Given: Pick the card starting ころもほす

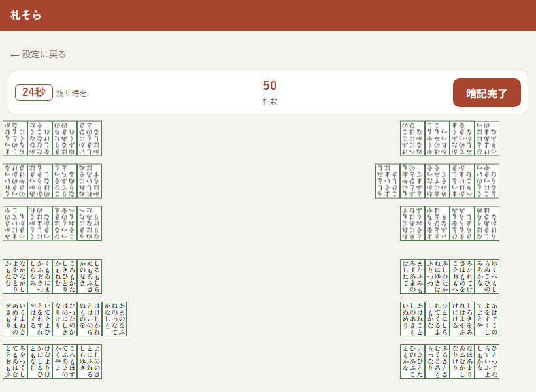Looking at the screenshot, I should [x=65, y=361].
